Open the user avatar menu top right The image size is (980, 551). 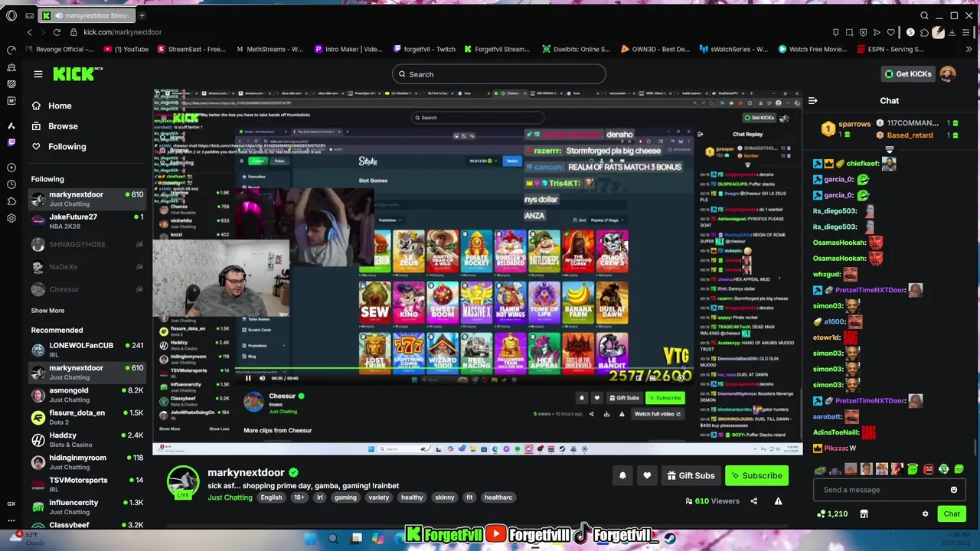tap(948, 74)
